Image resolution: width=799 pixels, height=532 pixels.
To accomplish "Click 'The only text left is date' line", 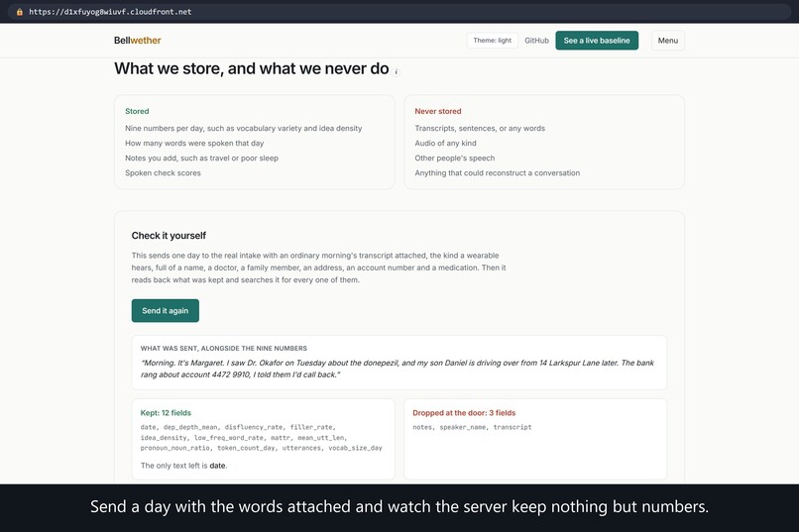I will point(183,466).
